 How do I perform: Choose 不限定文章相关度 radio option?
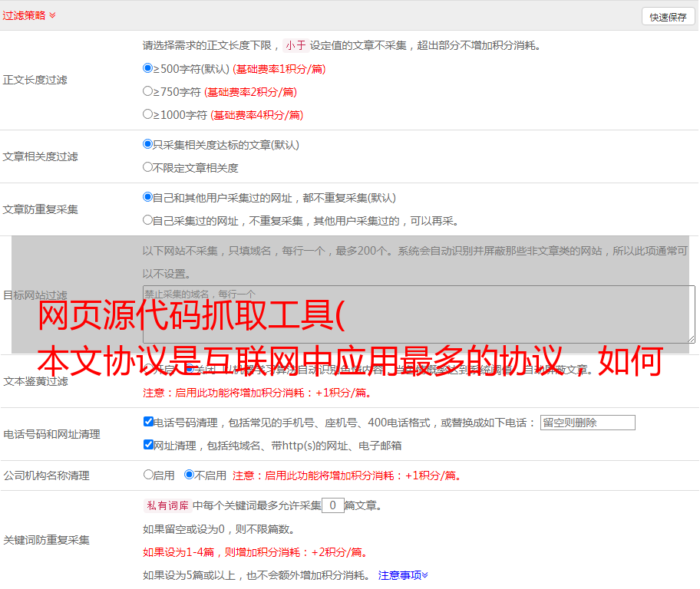[x=148, y=167]
